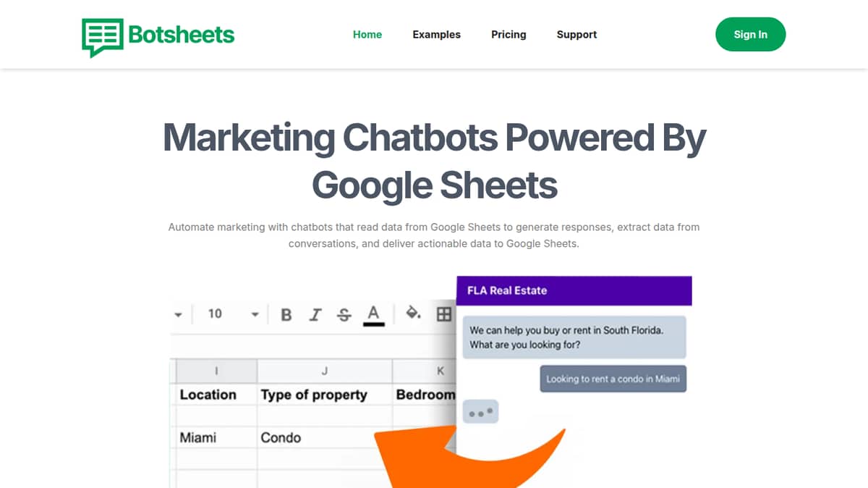The height and width of the screenshot is (488, 868).
Task: Open the fill color paint bucket icon
Action: click(413, 313)
